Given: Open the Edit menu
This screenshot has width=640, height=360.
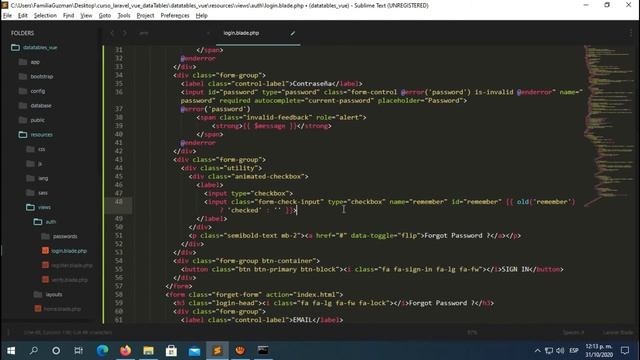Looking at the screenshot, I should [x=22, y=16].
